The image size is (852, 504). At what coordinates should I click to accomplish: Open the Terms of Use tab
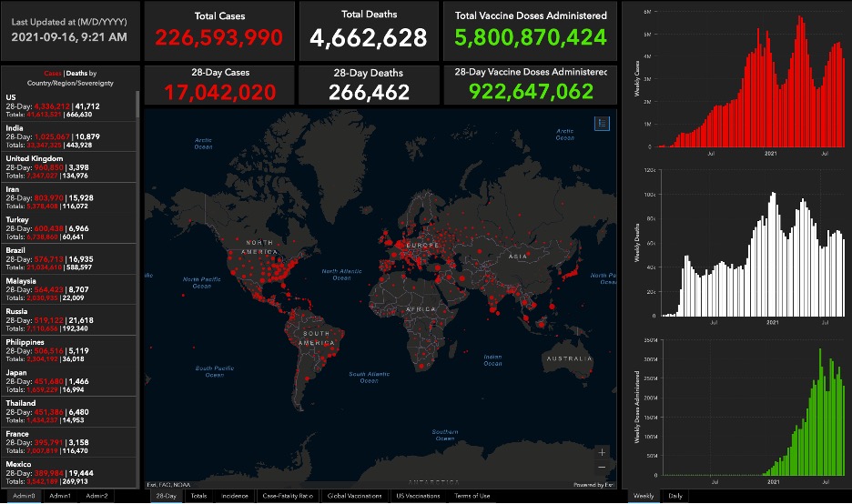(472, 496)
